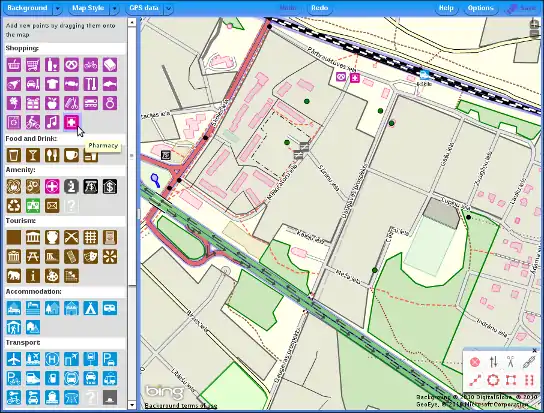The width and height of the screenshot is (544, 413).
Task: Select the Pharmacy icon in Shopping
Action: coord(71,122)
